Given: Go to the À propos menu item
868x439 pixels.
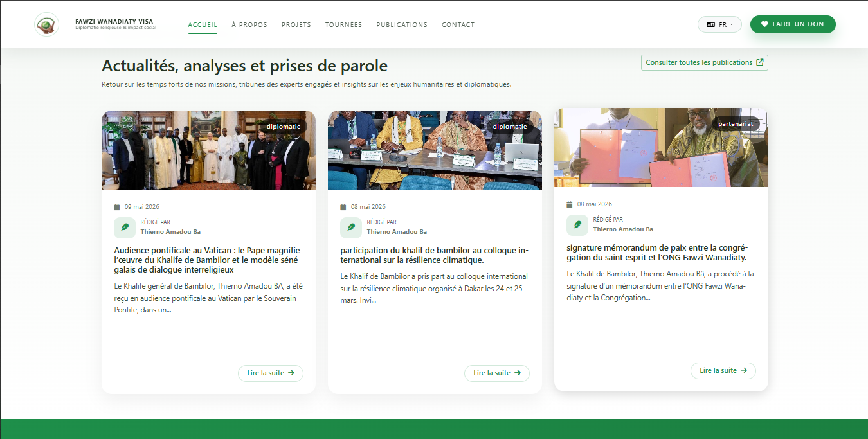Looking at the screenshot, I should [x=249, y=25].
